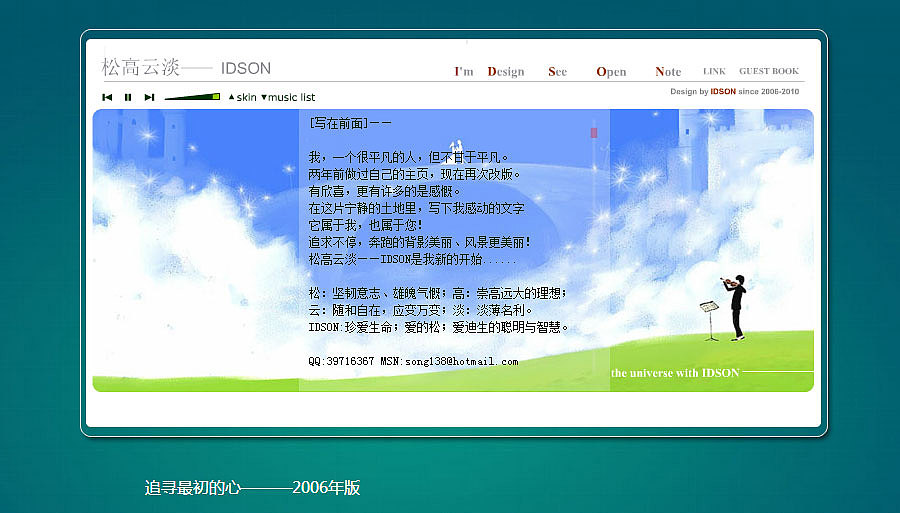Open the See menu item

[557, 72]
